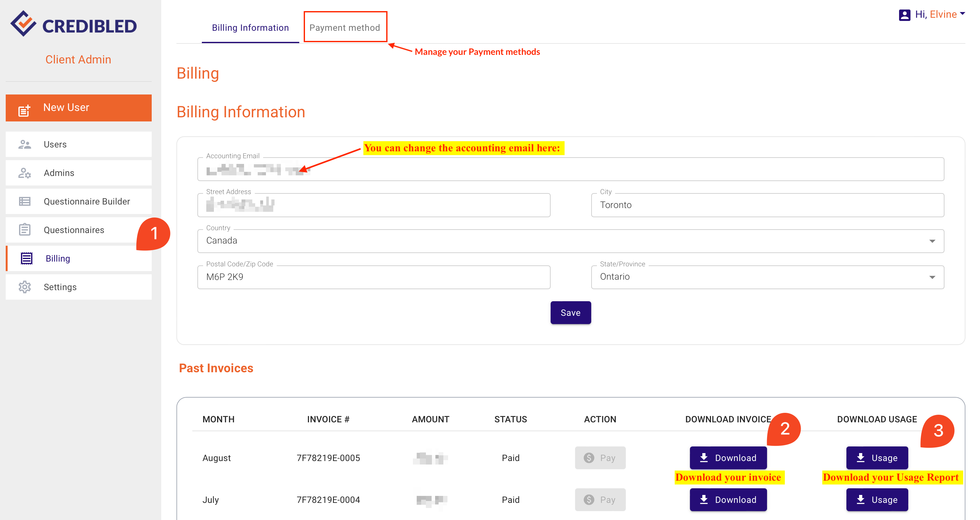Click the Postal Code field M6P 2K9
This screenshot has height=520, width=980.
(x=374, y=277)
